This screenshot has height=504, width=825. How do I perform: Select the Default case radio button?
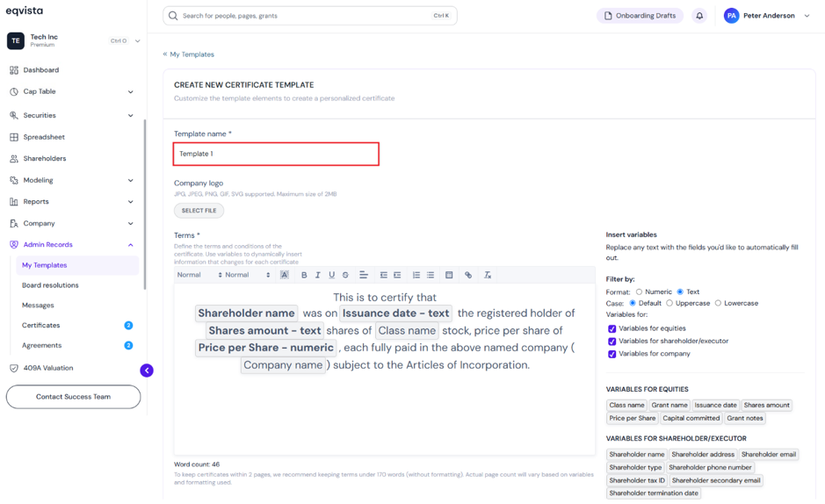click(633, 303)
